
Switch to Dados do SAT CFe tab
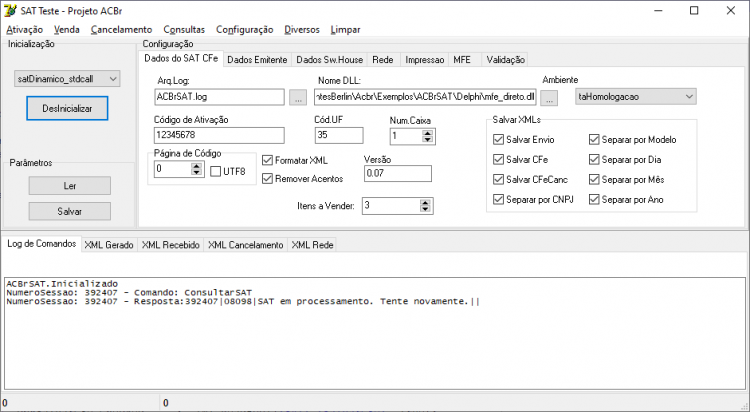pos(181,58)
